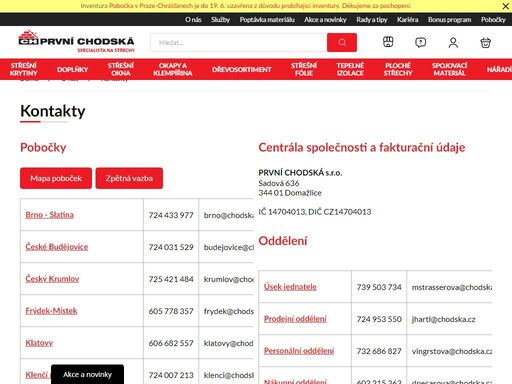Click the red search magnifier button
Screen dimensions: 512x384
pos(342,42)
